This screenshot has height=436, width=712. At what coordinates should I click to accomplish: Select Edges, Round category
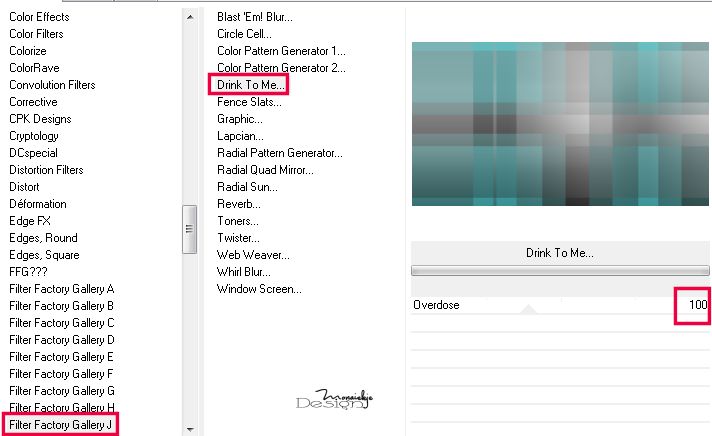[x=43, y=238]
